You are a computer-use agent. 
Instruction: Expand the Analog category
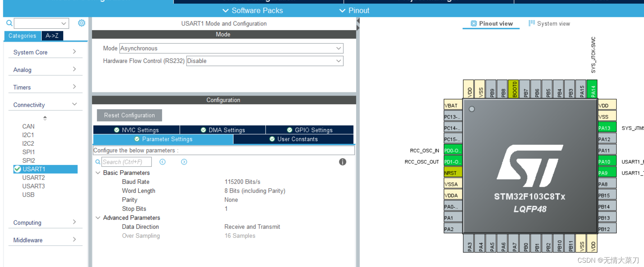click(x=45, y=70)
